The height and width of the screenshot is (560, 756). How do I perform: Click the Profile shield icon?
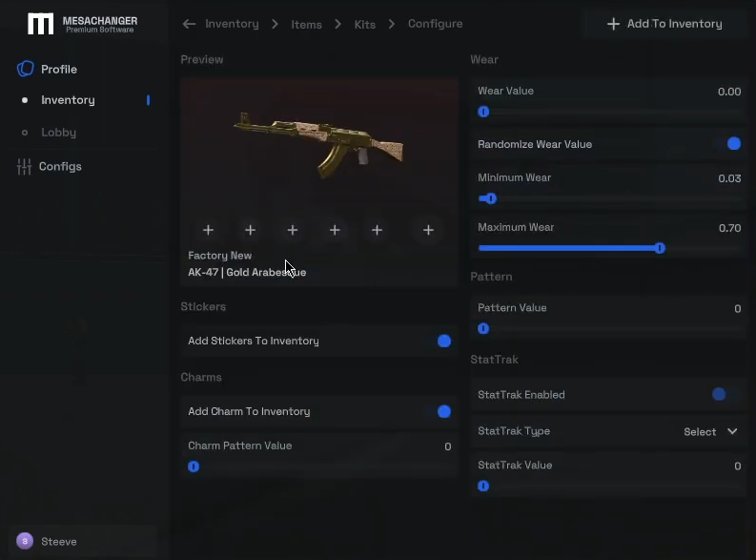[x=26, y=69]
